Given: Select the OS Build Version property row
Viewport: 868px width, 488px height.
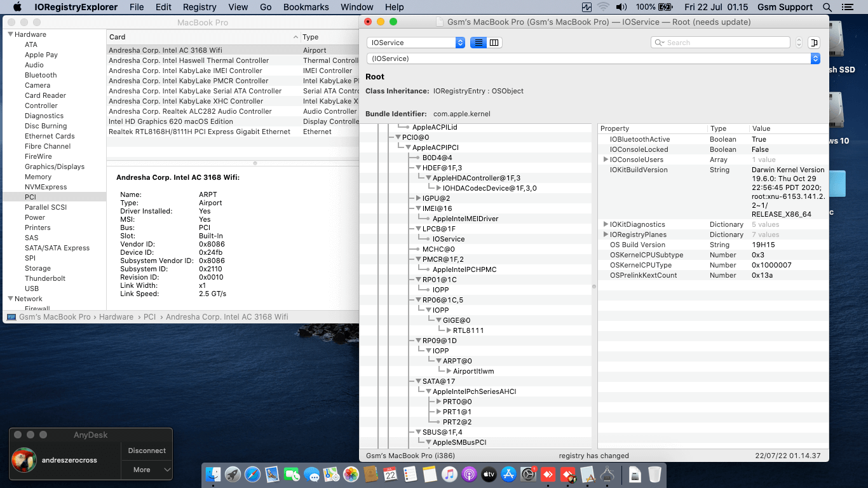Looking at the screenshot, I should point(713,245).
